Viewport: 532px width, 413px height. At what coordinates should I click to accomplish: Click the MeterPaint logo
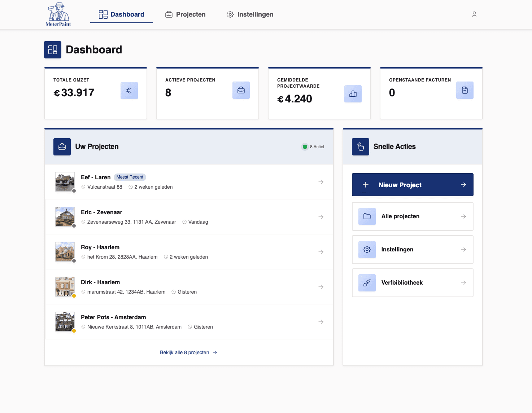(x=58, y=14)
